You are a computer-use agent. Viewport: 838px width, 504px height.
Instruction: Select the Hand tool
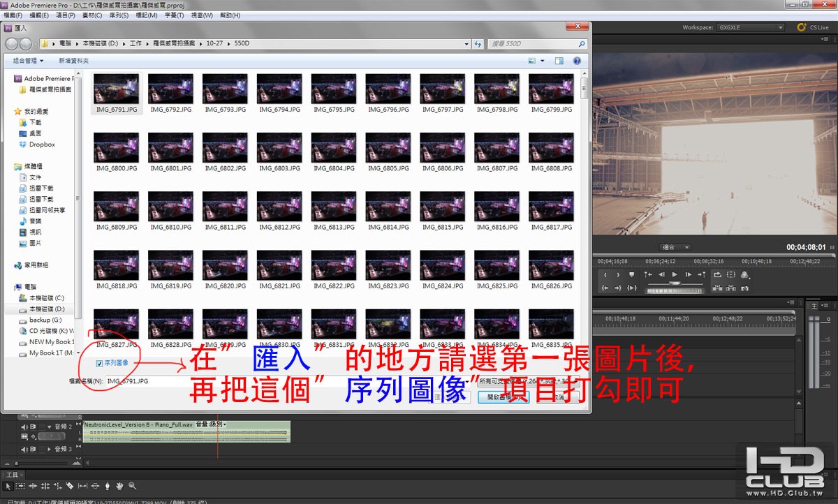[119, 486]
